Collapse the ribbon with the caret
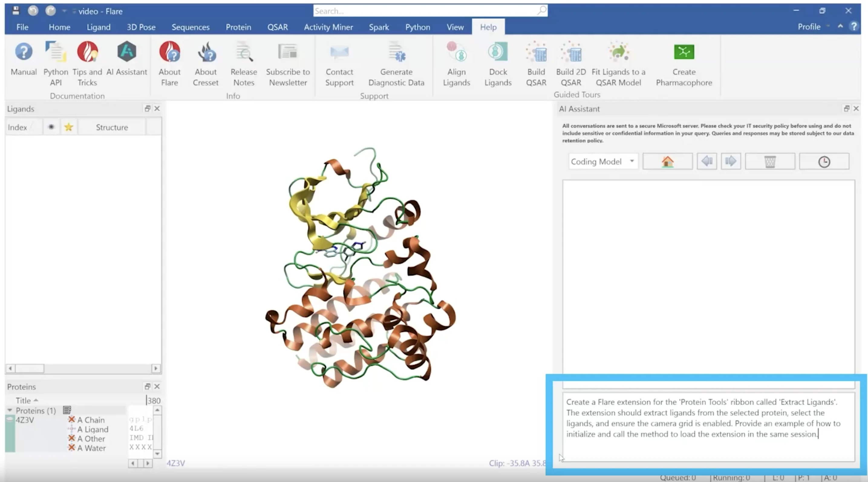Viewport: 868px width, 482px height. pyautogui.click(x=840, y=26)
